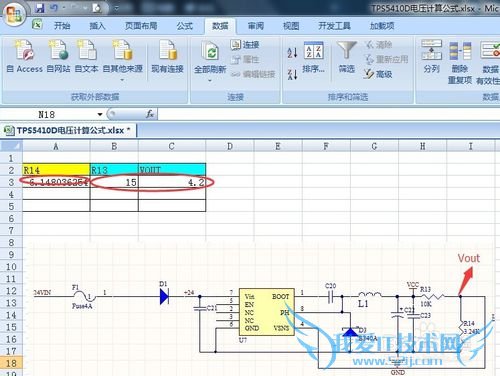
Task: Select yellow R14 header cell
Action: coord(56,170)
